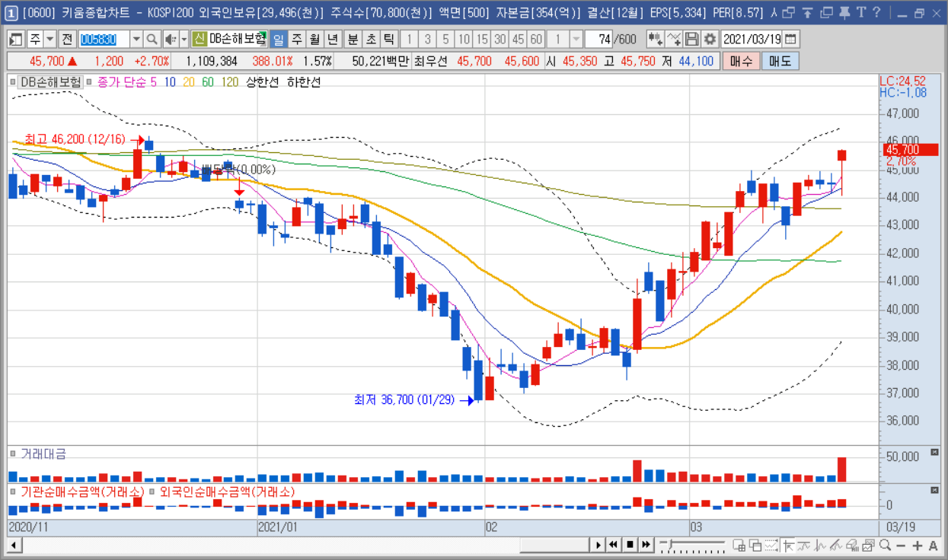Choose the 3 interval button
The image size is (948, 560).
427,39
